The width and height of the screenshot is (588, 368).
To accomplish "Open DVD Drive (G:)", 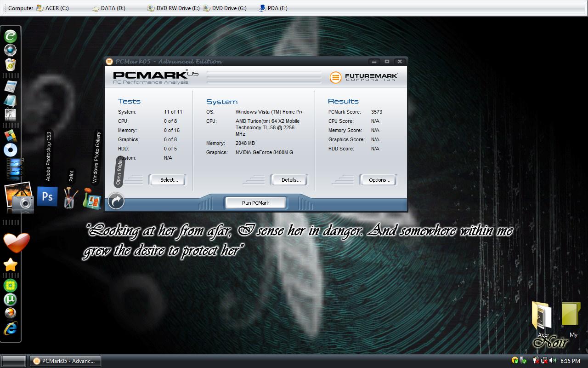I will [225, 8].
